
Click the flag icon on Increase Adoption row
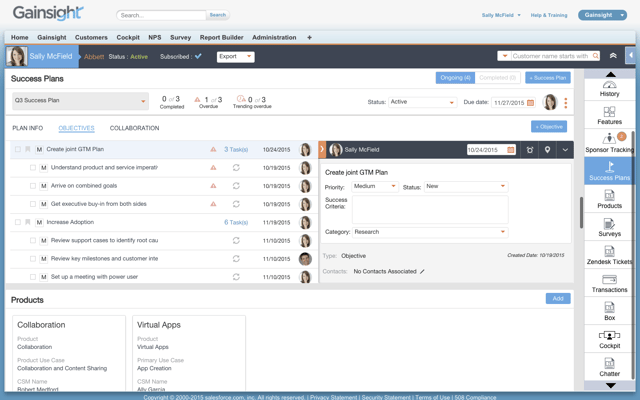(28, 222)
